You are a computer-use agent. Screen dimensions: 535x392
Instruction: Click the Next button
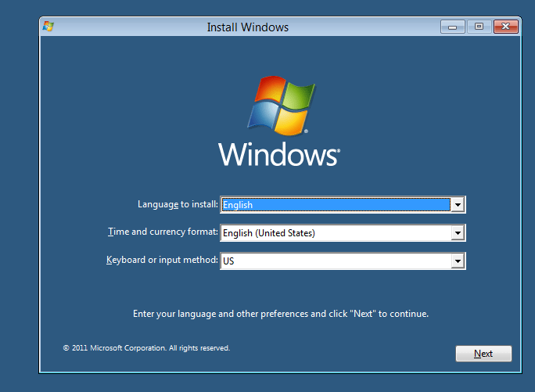coord(483,354)
